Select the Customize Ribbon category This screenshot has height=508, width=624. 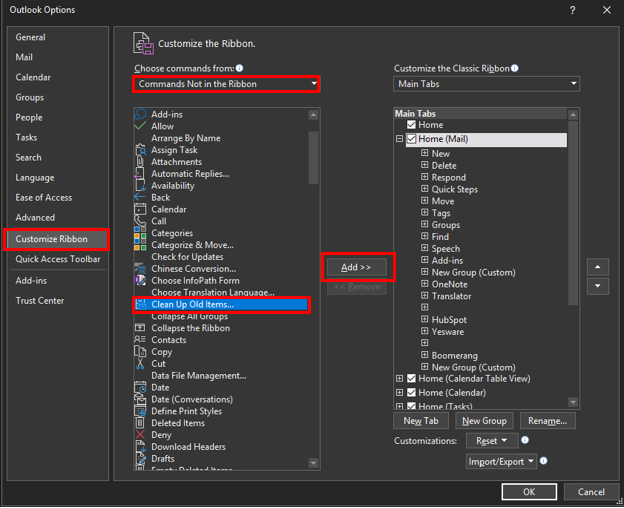[x=56, y=239]
